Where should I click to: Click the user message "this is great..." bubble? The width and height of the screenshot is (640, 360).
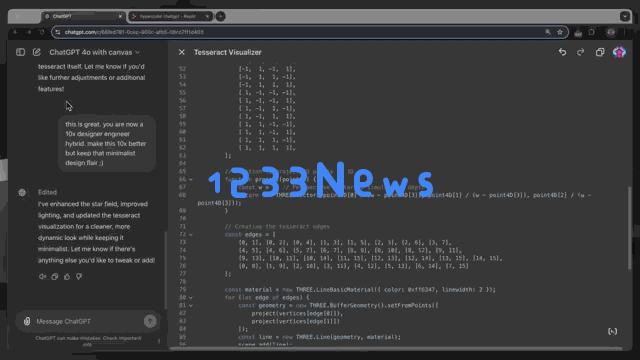coord(107,143)
